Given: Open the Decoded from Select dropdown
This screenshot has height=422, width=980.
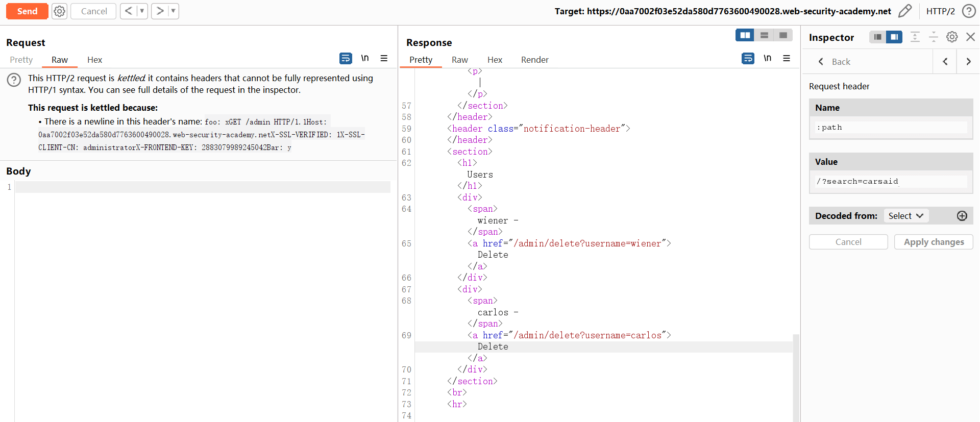Looking at the screenshot, I should [x=905, y=216].
